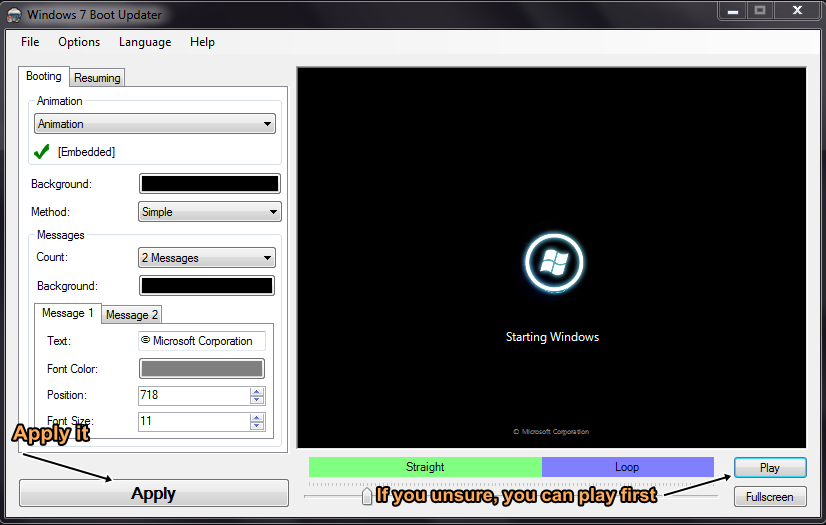Click the Microsoft Corporation copyright text in preview

[x=551, y=432]
